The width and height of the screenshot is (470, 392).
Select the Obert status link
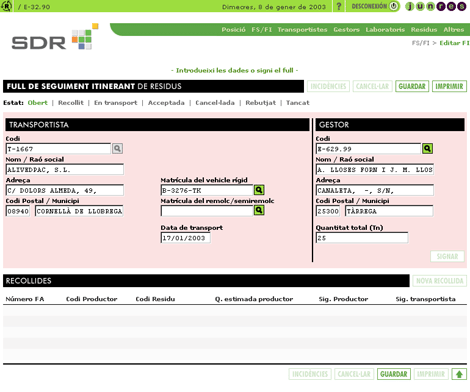[37, 103]
